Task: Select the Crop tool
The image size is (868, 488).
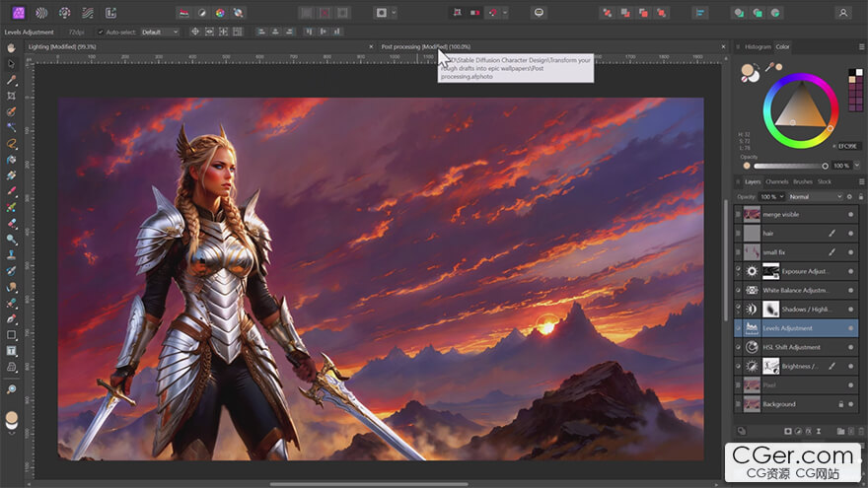Action: [x=11, y=96]
